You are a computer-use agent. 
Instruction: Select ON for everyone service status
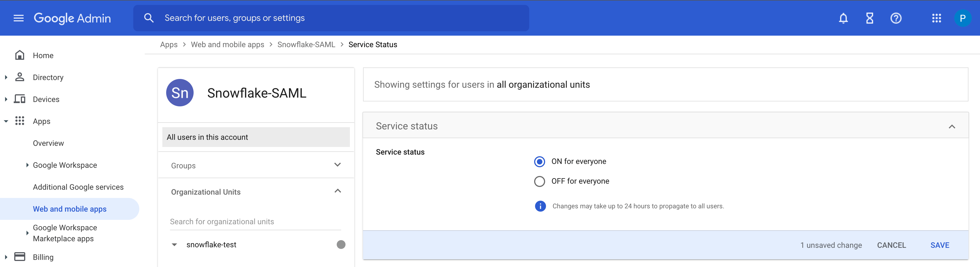539,161
